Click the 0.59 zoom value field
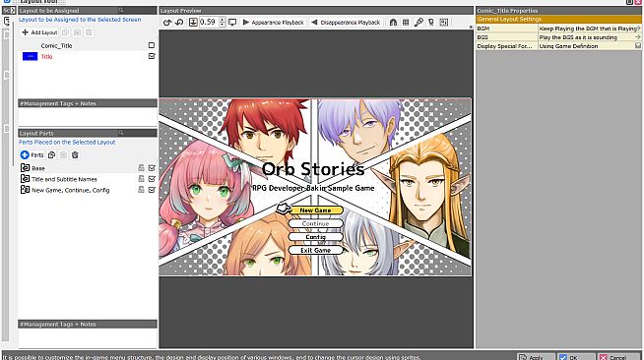Viewport: 644px width, 360px height. [x=209, y=23]
